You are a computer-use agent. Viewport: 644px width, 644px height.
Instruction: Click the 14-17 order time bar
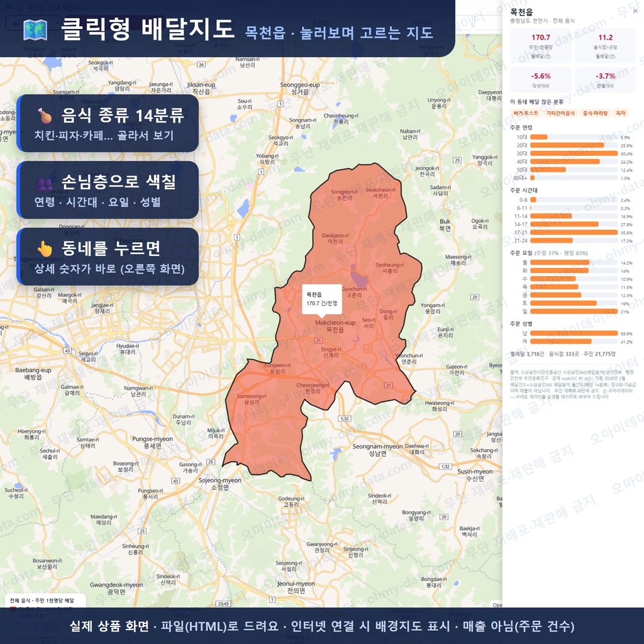tap(574, 225)
